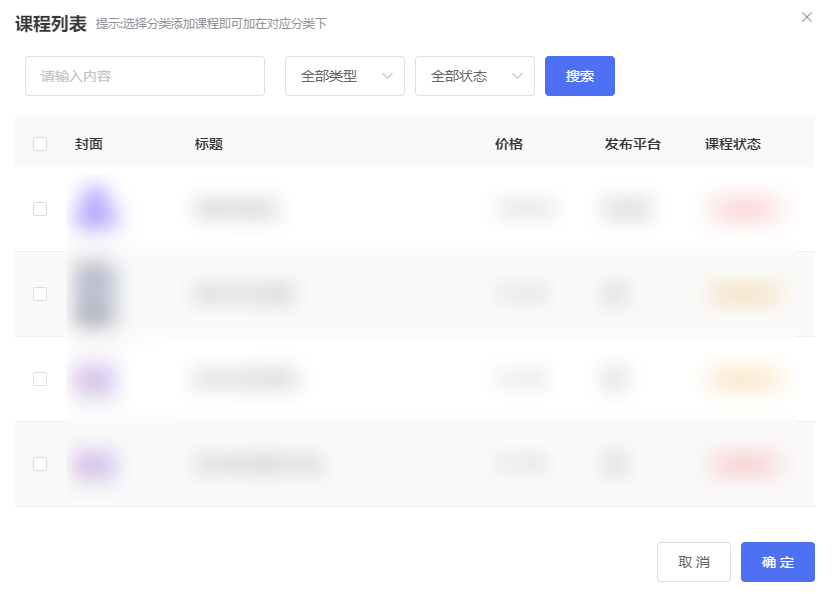The image size is (835, 594).
Task: Toggle the select-all checkbox in table header
Action: click(40, 144)
